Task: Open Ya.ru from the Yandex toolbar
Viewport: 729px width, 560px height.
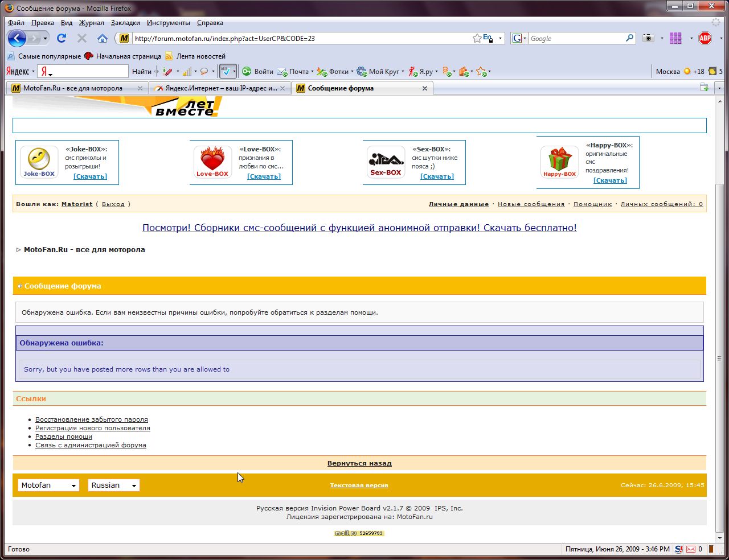Action: [421, 72]
